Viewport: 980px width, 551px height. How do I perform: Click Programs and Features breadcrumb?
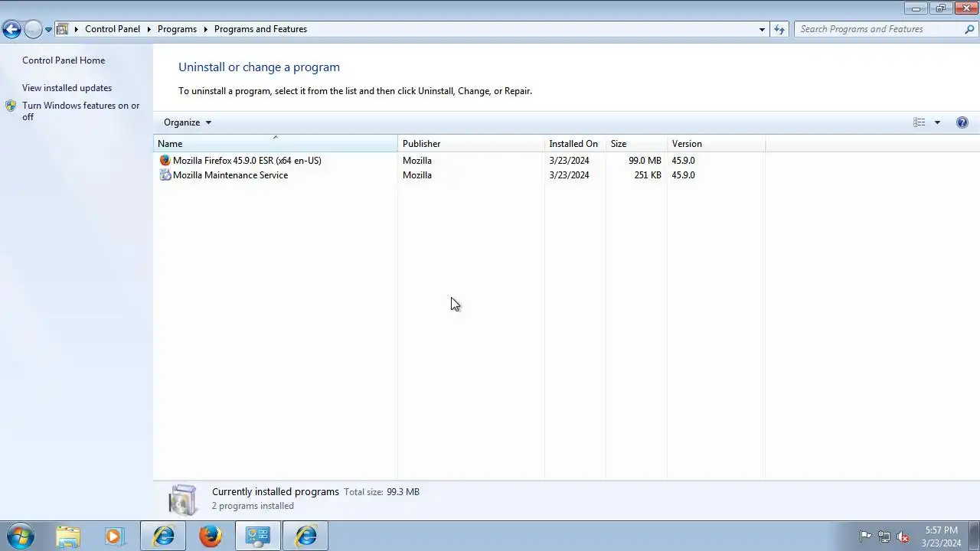(x=260, y=29)
